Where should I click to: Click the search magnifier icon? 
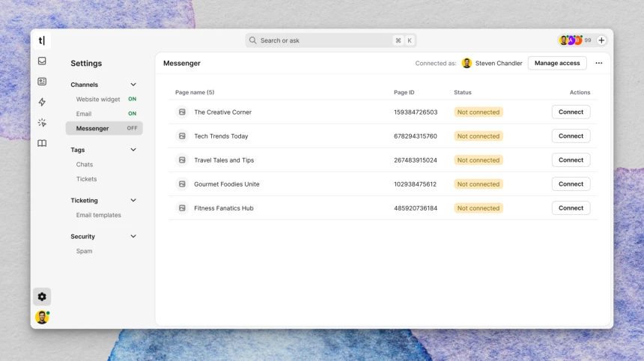252,40
